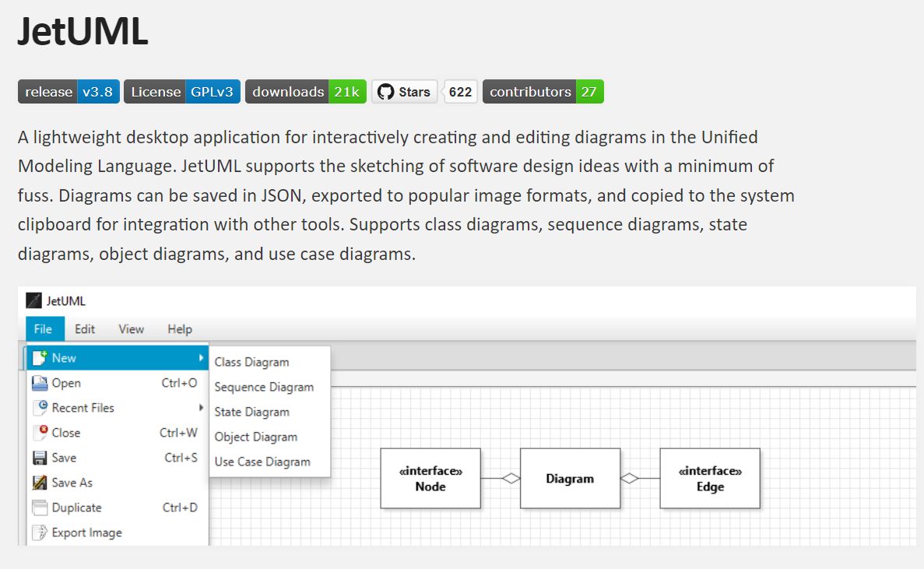The width and height of the screenshot is (924, 569).
Task: Select the Save menu entry
Action: click(x=118, y=458)
